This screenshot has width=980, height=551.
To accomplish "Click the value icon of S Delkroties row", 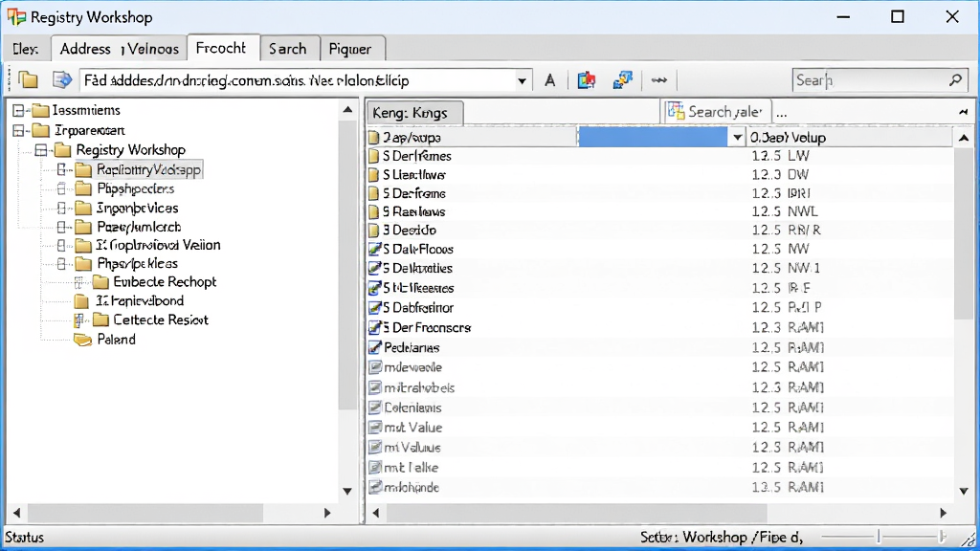I will tap(374, 269).
